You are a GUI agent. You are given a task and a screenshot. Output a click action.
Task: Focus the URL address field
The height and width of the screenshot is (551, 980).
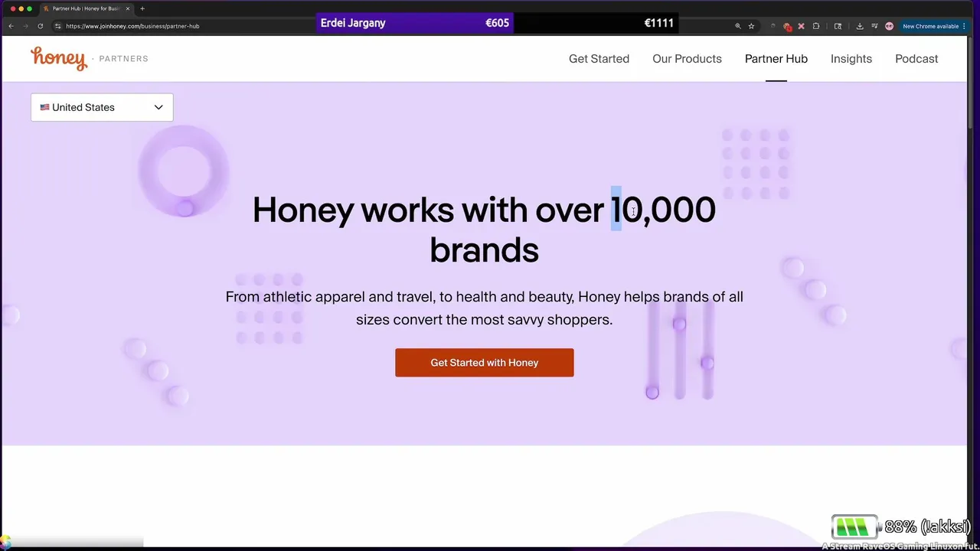398,26
